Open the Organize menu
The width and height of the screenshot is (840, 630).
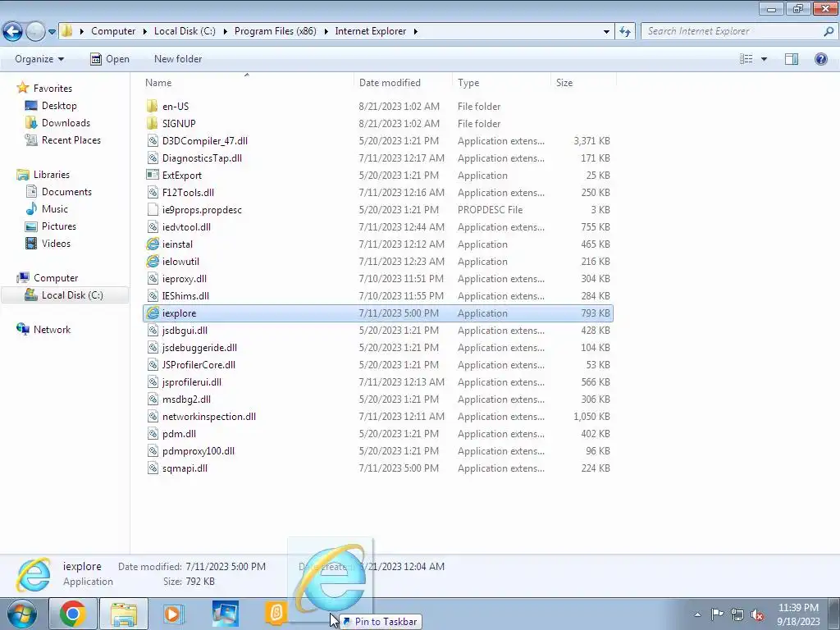pyautogui.click(x=39, y=59)
